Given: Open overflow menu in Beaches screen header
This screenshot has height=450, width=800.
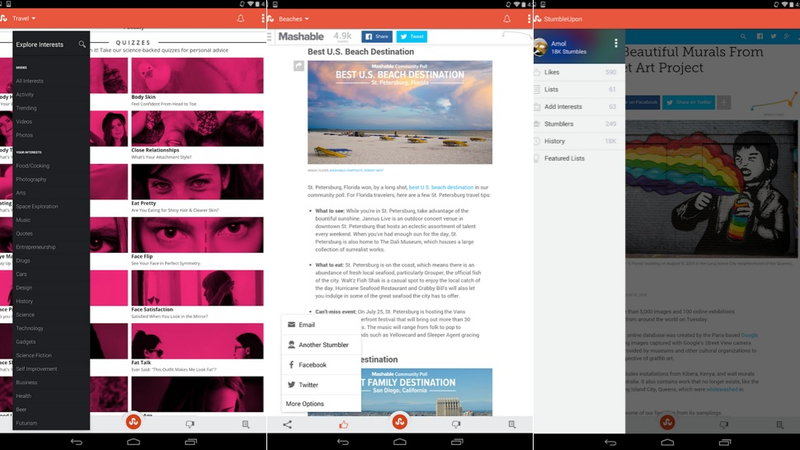Looking at the screenshot, I should click(529, 19).
